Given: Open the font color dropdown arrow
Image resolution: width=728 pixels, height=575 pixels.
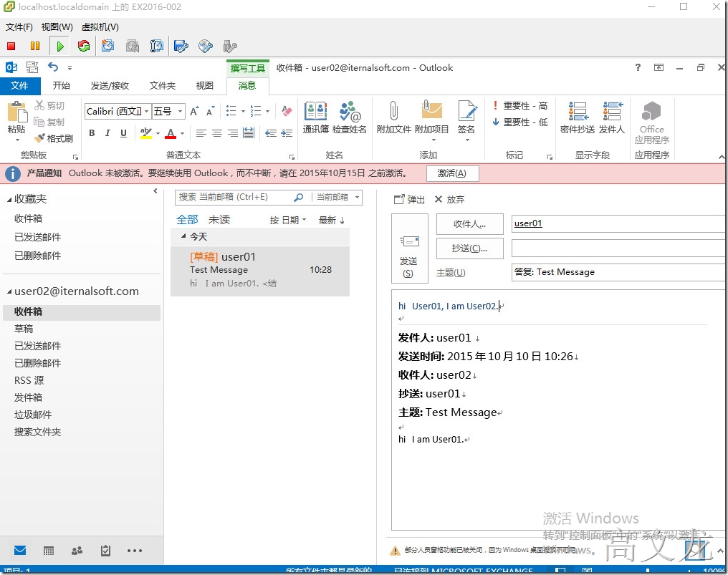Looking at the screenshot, I should point(183,134).
